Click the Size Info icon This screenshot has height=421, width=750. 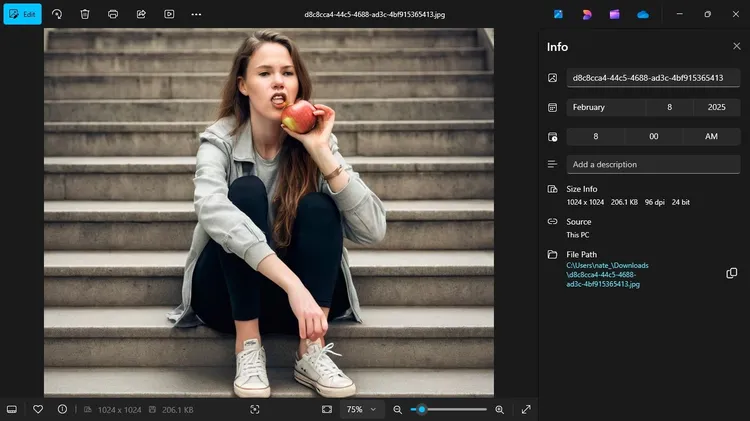[552, 189]
